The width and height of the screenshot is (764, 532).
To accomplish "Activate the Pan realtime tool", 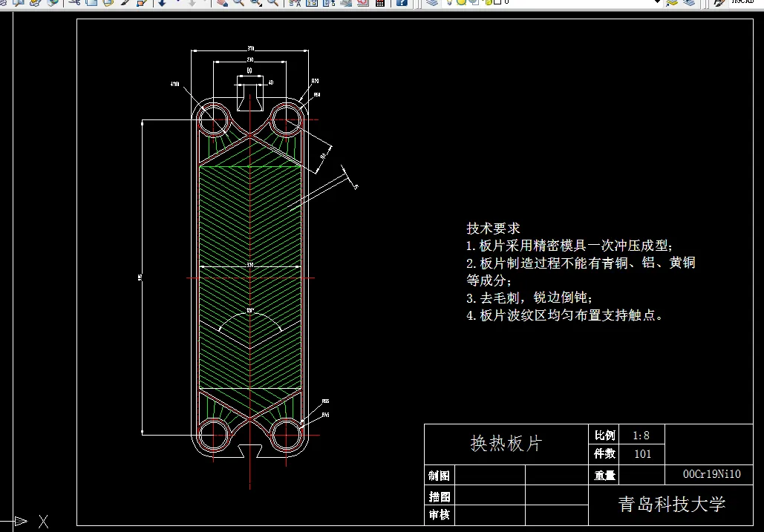I will [222, 2].
